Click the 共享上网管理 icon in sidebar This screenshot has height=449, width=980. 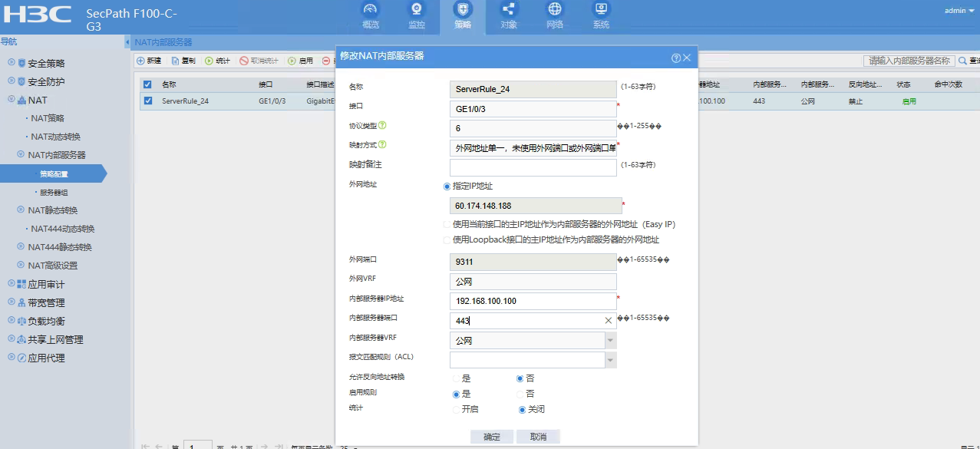pyautogui.click(x=21, y=339)
